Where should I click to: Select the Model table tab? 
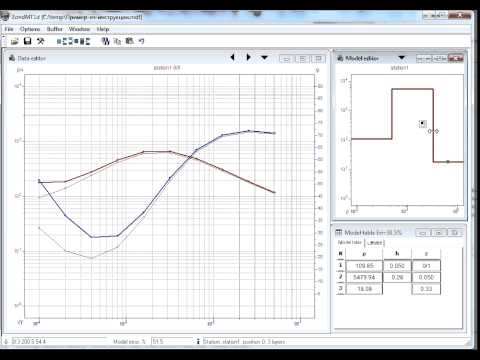click(x=350, y=242)
